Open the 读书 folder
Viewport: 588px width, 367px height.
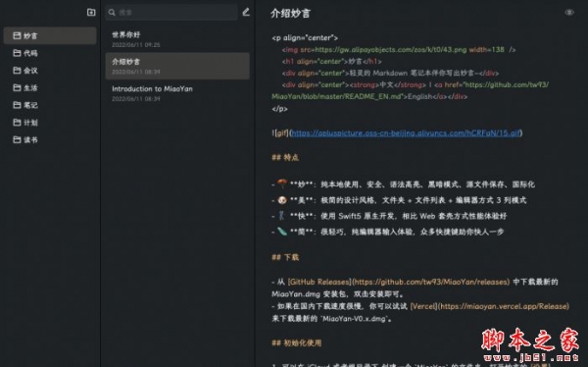(50, 139)
